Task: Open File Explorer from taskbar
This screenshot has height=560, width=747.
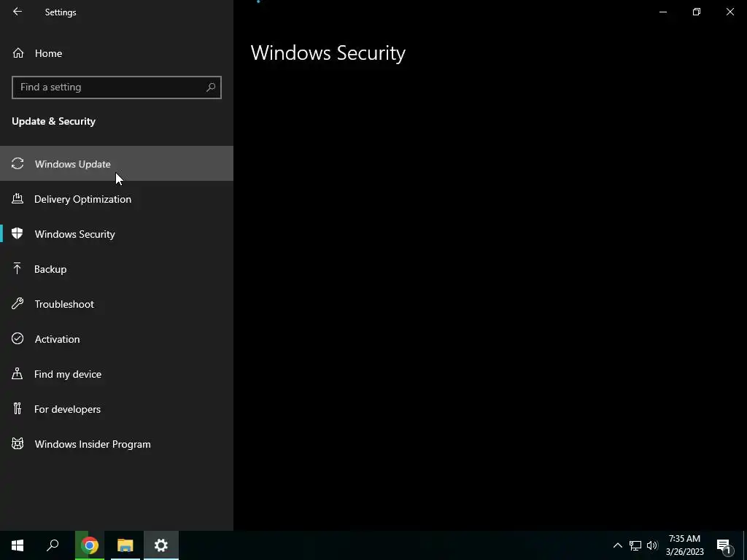Action: 125,545
